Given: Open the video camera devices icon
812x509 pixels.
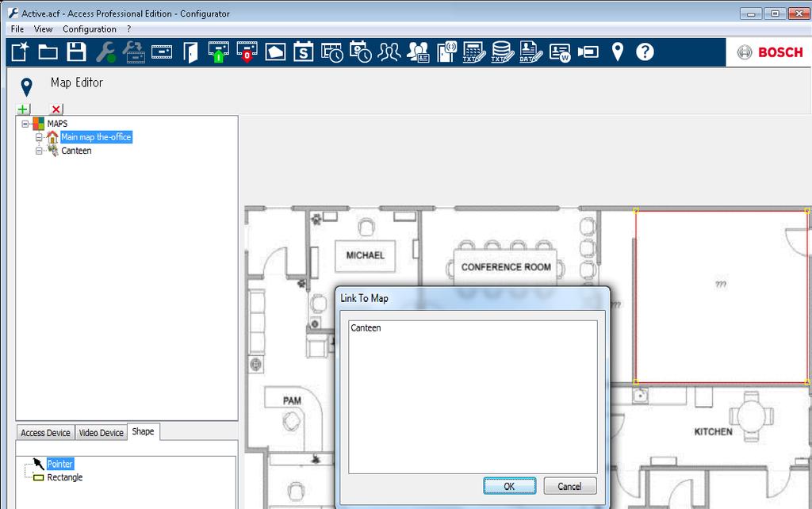Looking at the screenshot, I should point(588,52).
